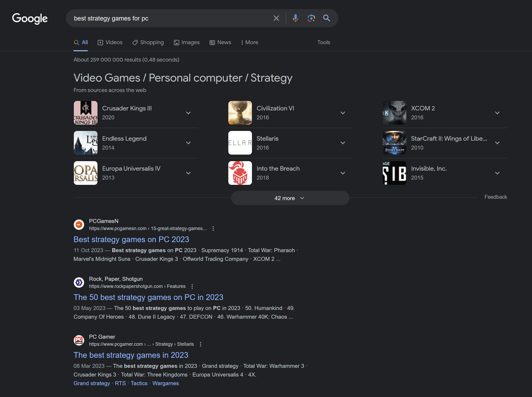This screenshot has width=532, height=397.
Task: Open Tools menu for search filters
Action: tap(324, 42)
